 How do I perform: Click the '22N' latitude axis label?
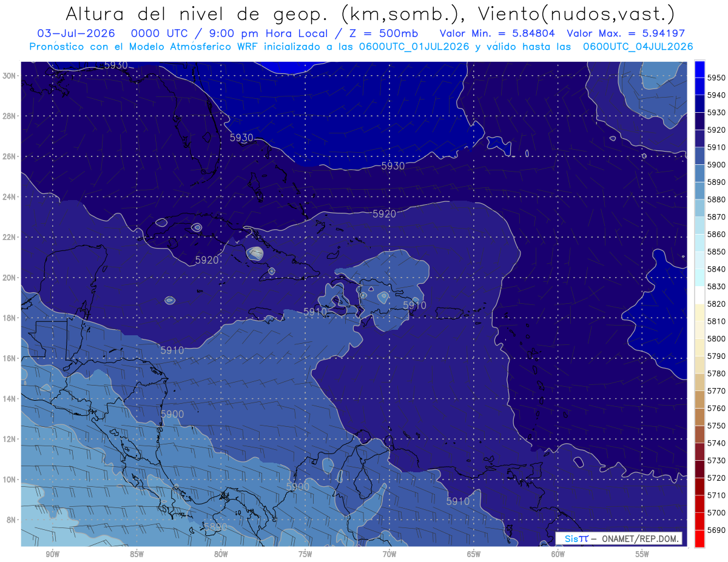[x=9, y=237]
